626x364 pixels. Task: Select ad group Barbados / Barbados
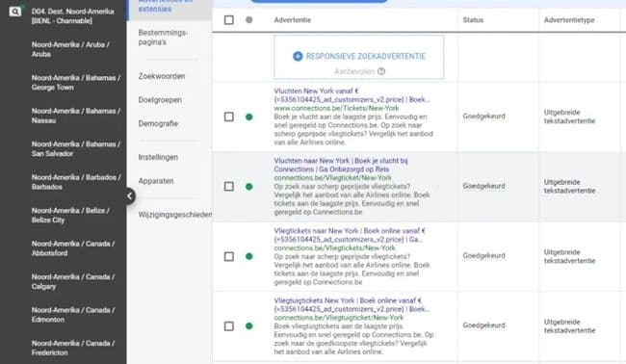pos(76,182)
